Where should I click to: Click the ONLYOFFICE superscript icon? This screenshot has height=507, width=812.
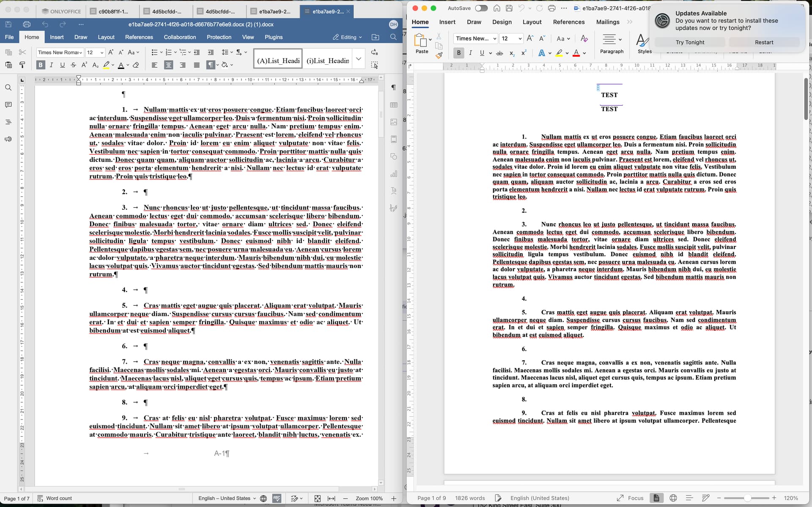tap(84, 65)
